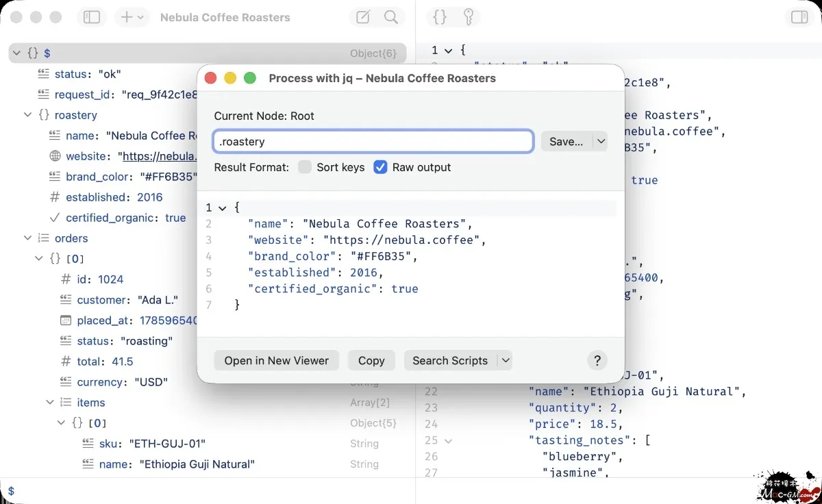Viewport: 822px width, 504px height.
Task: Collapse the roastery node
Action: click(27, 115)
